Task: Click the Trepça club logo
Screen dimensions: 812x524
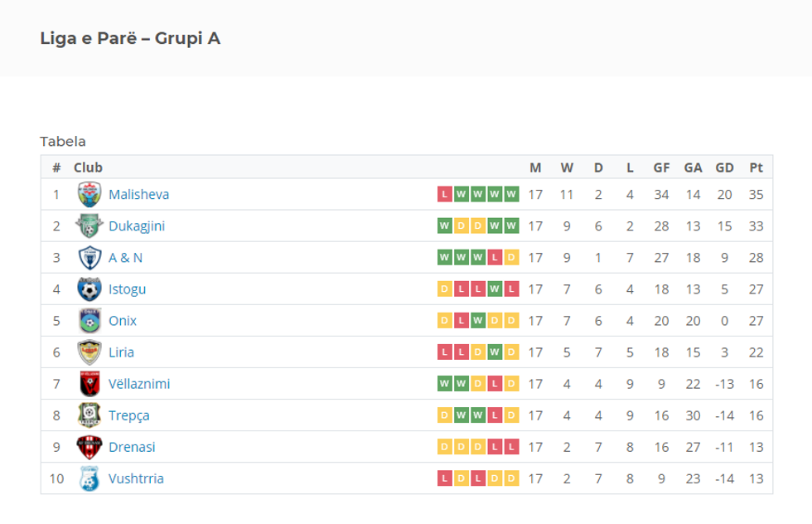Action: coord(89,415)
